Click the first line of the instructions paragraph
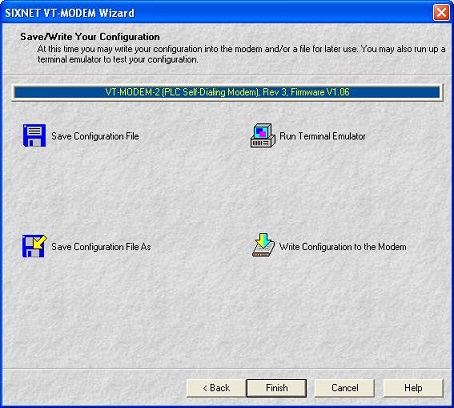 [x=241, y=49]
